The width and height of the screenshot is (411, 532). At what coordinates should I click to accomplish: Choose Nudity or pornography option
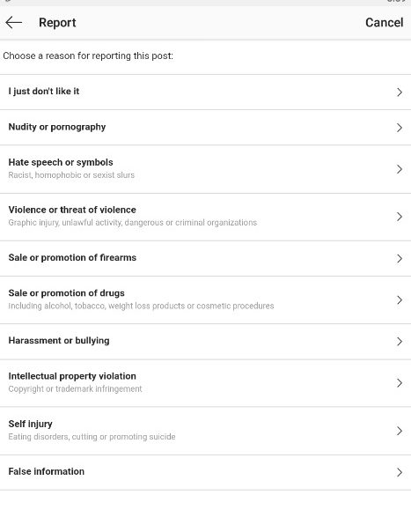coord(206,127)
